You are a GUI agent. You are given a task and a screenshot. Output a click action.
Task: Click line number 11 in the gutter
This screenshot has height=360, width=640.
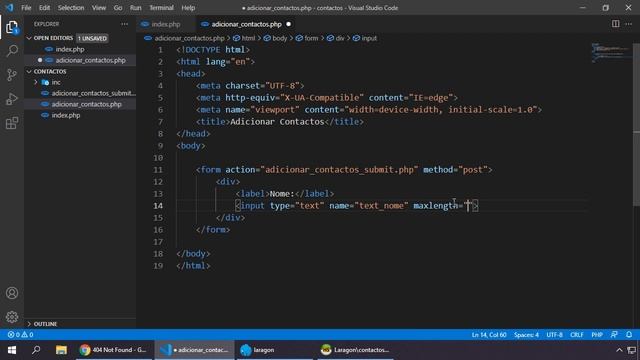pos(158,170)
